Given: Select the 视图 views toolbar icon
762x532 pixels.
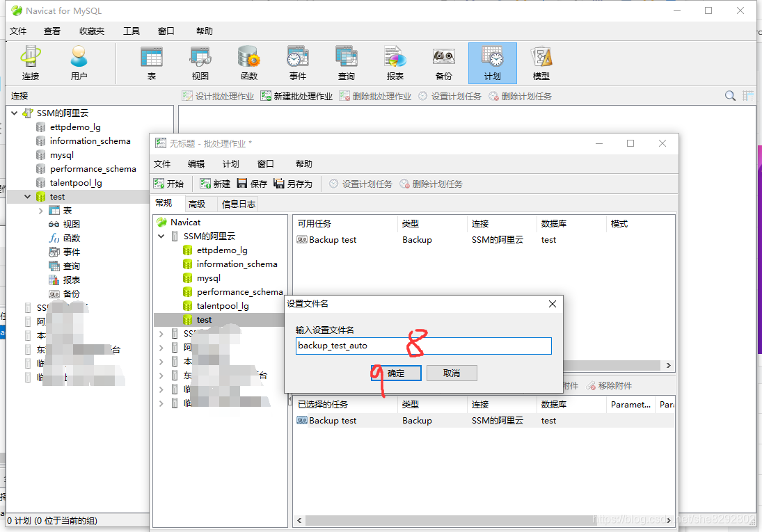Looking at the screenshot, I should [x=200, y=63].
